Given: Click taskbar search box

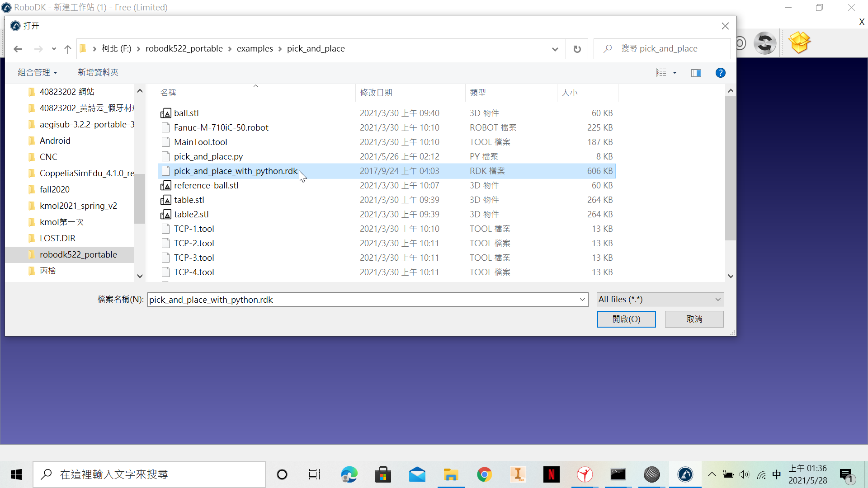Looking at the screenshot, I should point(149,474).
